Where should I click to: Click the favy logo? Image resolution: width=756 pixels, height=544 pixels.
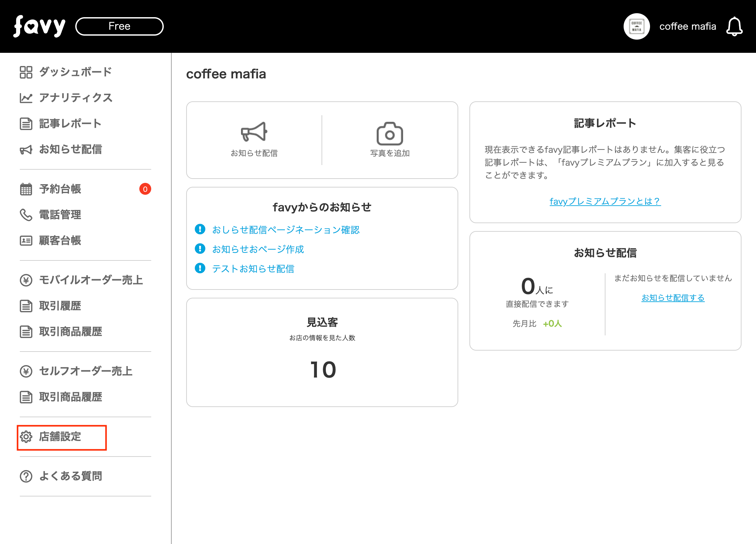(x=39, y=27)
